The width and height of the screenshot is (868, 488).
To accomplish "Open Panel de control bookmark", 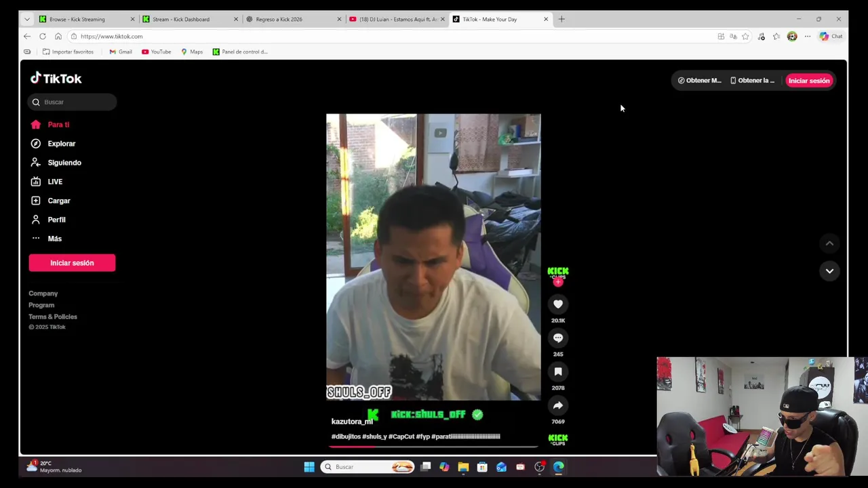I will [x=240, y=52].
